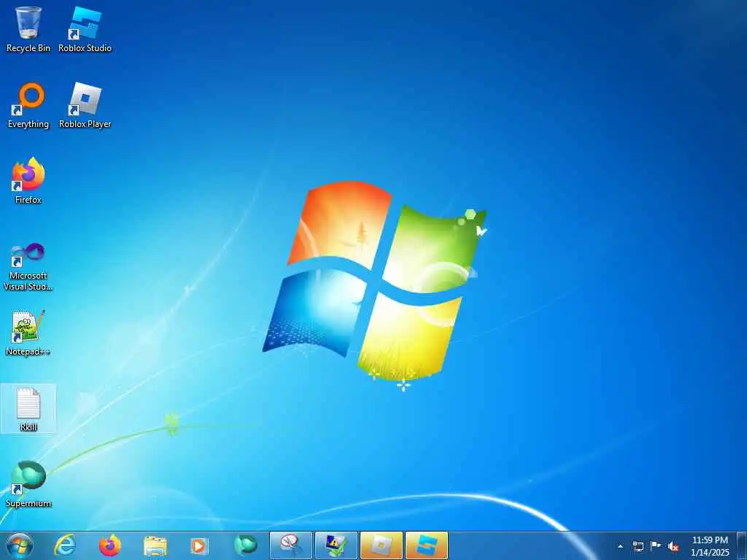Select the Microsoft Visual Studio desktop shortcut
This screenshot has height=560, width=747.
[28, 267]
